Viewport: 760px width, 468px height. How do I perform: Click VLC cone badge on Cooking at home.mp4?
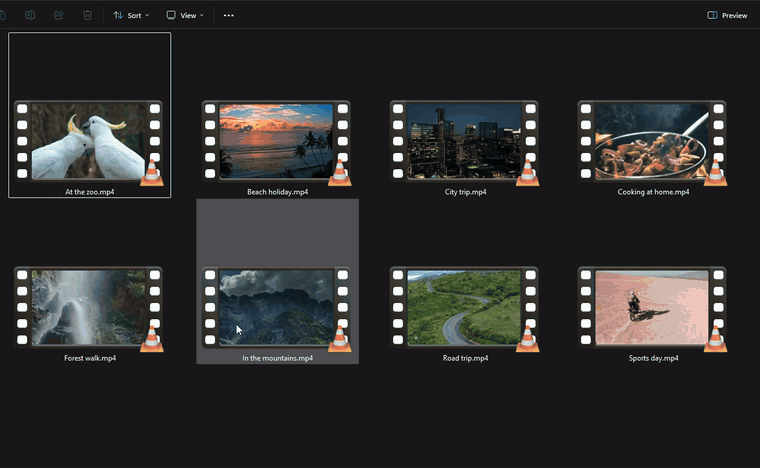[715, 173]
